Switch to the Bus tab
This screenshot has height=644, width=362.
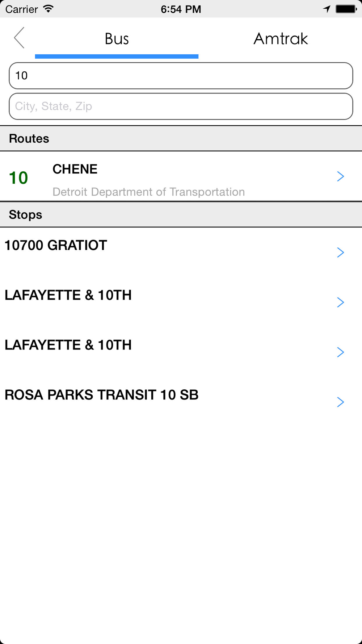pos(117,39)
